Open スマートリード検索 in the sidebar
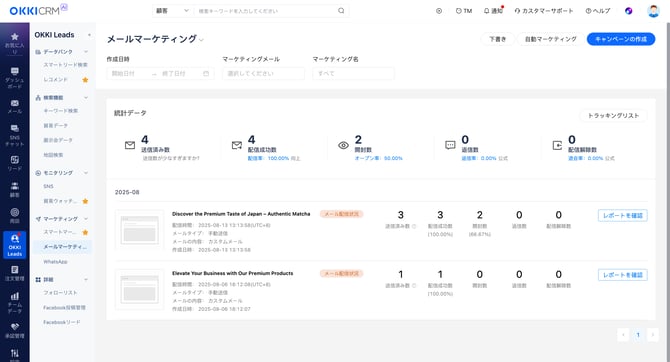The height and width of the screenshot is (362, 670). click(65, 65)
